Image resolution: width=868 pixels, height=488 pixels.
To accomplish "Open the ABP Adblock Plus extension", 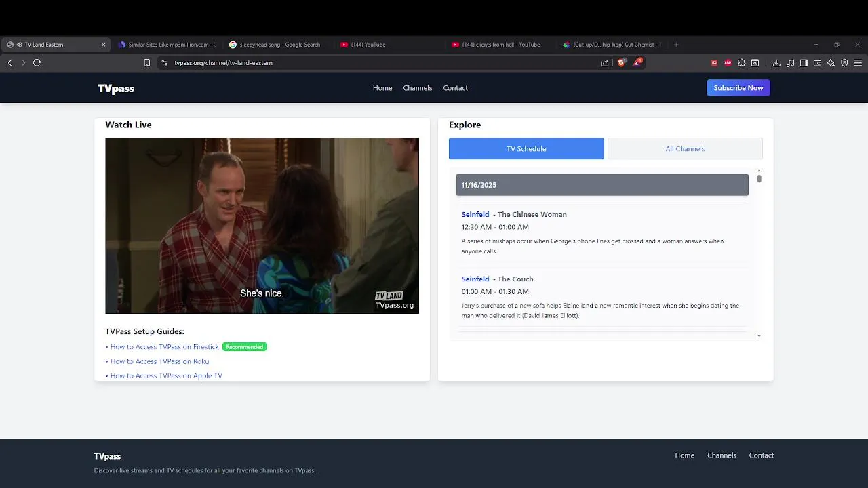I will coord(728,62).
